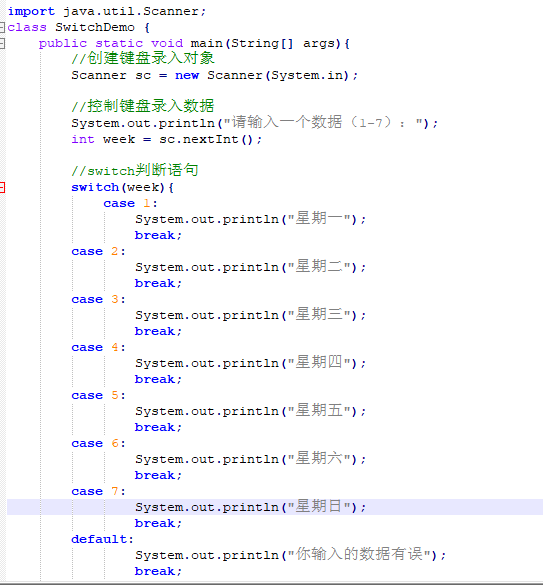Click the break after 星期五 println
543x585 pixels.
tap(158, 427)
